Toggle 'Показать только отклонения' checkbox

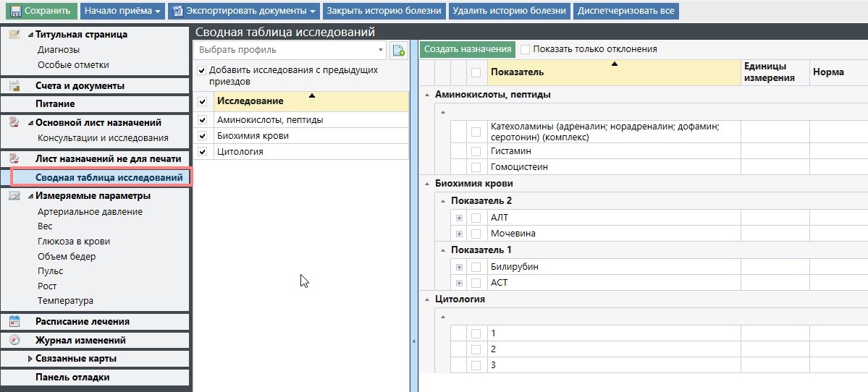526,49
